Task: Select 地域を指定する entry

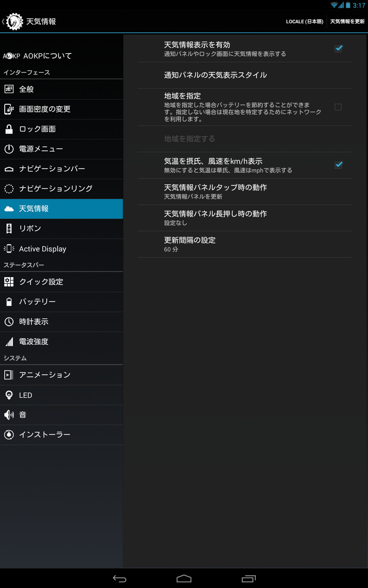Action: click(x=245, y=139)
